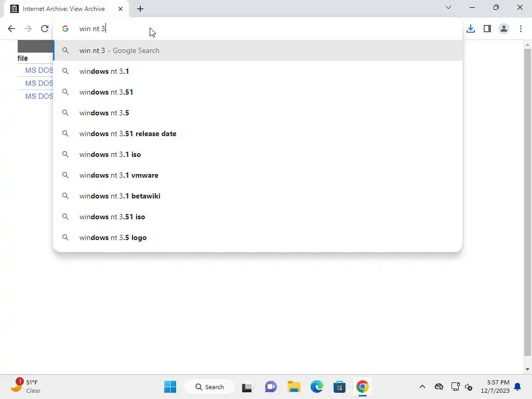Open File Explorer from the taskbar
Screen dimensions: 532x399
(x=294, y=387)
